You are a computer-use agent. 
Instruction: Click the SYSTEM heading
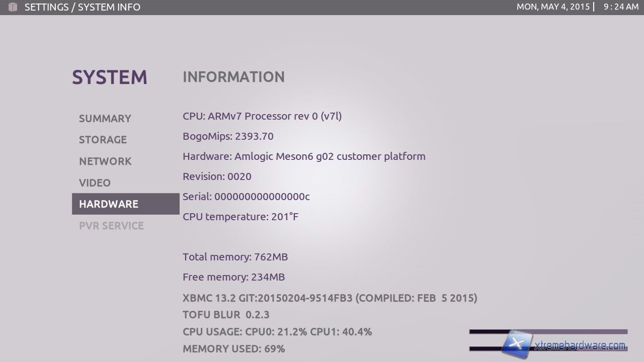[110, 77]
